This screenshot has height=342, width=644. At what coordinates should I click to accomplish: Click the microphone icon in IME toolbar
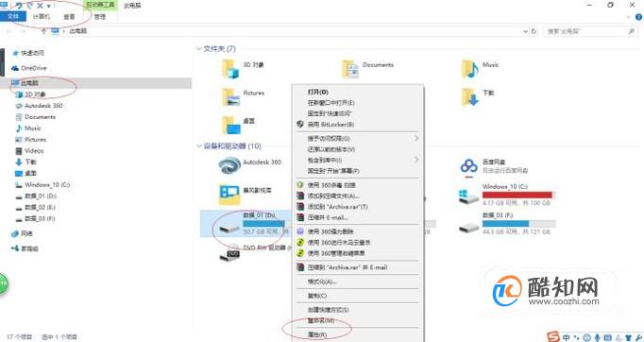598,338
